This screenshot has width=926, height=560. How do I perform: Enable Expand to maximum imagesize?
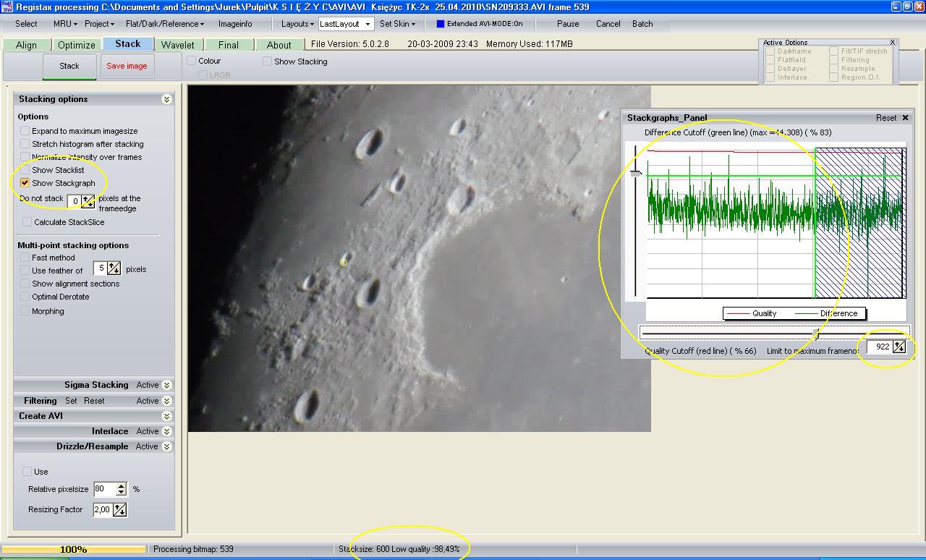tap(25, 131)
